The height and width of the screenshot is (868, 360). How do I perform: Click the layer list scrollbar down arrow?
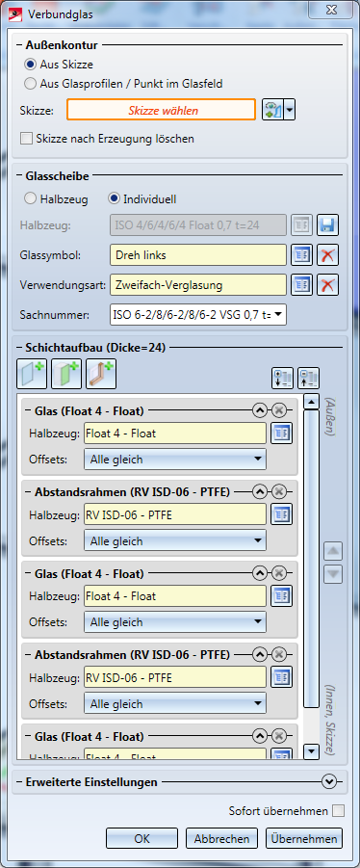coord(312,751)
